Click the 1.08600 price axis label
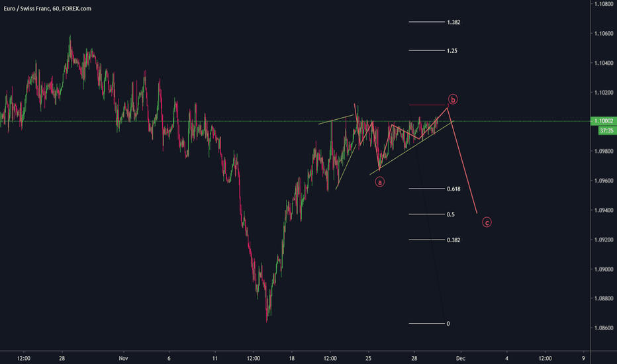 pos(602,328)
